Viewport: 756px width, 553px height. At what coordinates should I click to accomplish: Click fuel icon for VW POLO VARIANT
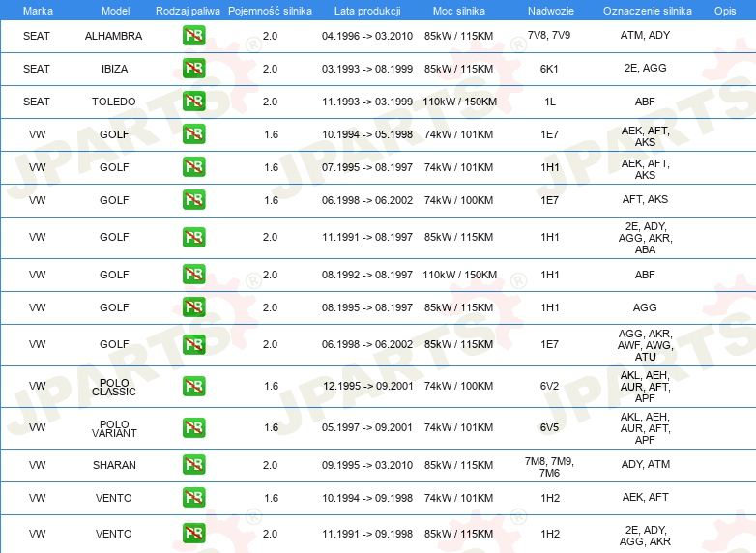click(193, 427)
